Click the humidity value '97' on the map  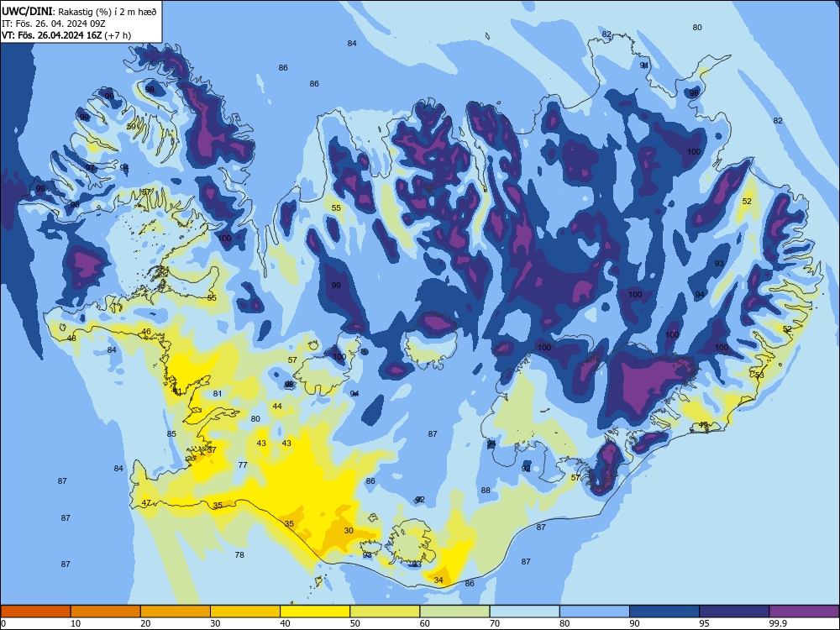(90, 168)
